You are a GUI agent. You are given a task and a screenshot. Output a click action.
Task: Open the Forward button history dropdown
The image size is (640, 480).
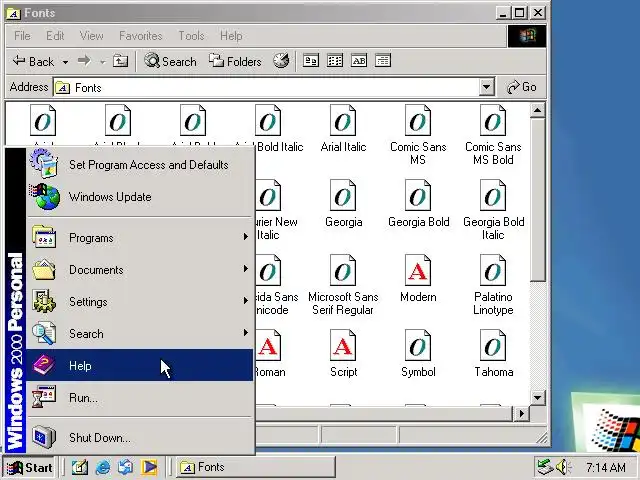pyautogui.click(x=103, y=62)
